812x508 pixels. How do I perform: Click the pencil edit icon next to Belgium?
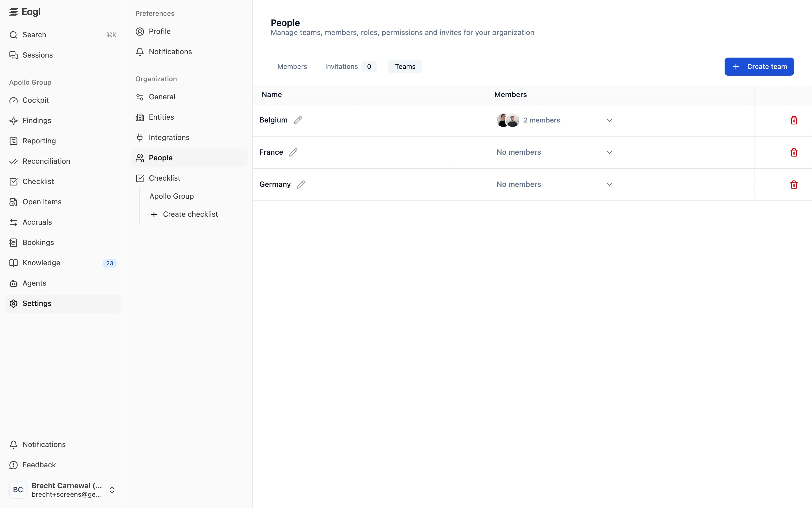point(298,120)
